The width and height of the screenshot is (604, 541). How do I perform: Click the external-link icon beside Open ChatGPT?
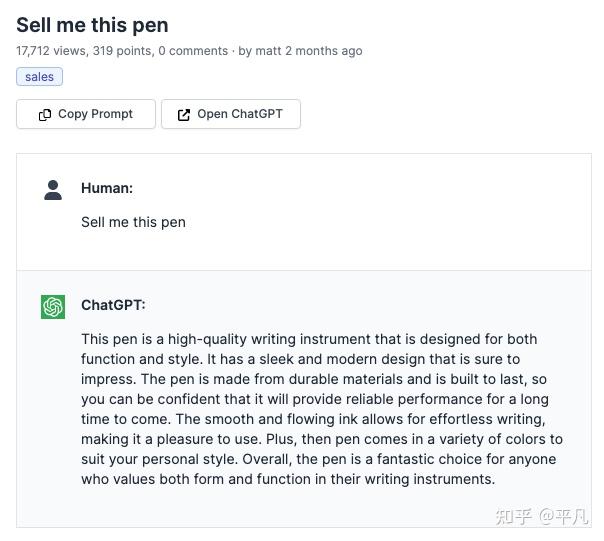(184, 115)
